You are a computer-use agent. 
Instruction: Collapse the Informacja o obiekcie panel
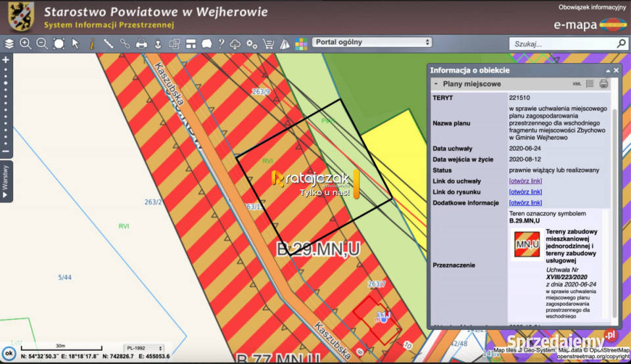point(607,71)
